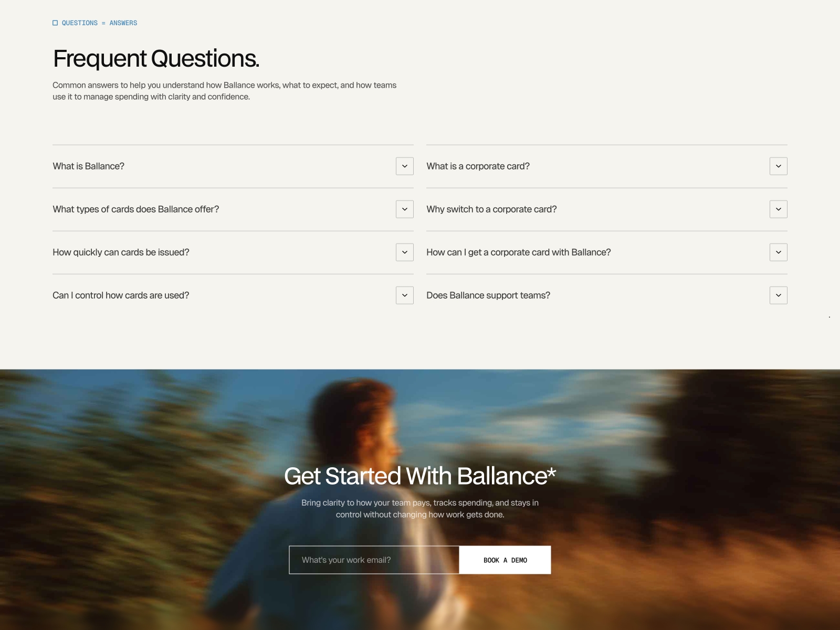
Task: Open the "How quickly can cards be issued?" answer
Action: click(404, 252)
